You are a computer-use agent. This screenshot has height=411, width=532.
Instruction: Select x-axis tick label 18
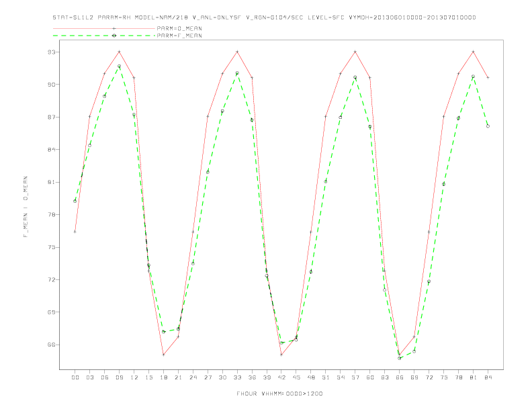tap(163, 377)
